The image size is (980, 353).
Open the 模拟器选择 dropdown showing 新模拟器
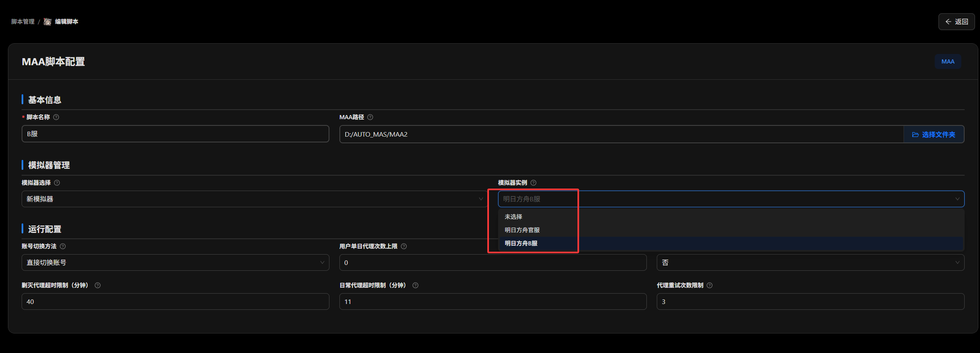click(253, 199)
